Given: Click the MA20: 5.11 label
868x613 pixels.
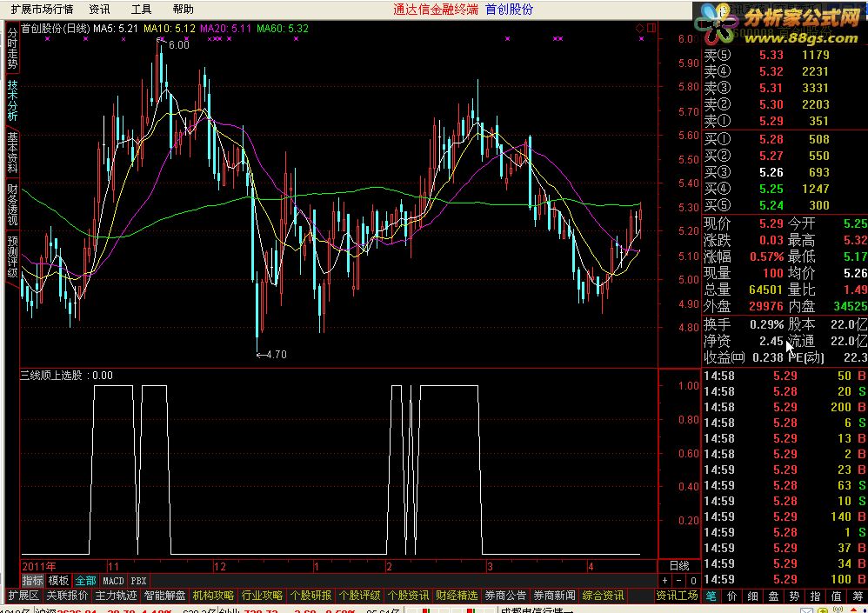Looking at the screenshot, I should tap(226, 28).
